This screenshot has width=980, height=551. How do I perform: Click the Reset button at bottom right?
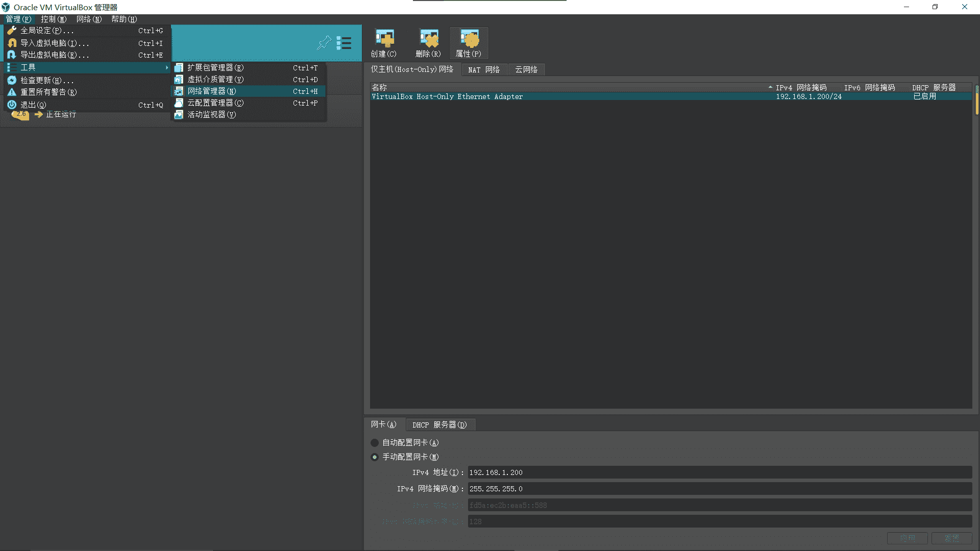pyautogui.click(x=951, y=538)
